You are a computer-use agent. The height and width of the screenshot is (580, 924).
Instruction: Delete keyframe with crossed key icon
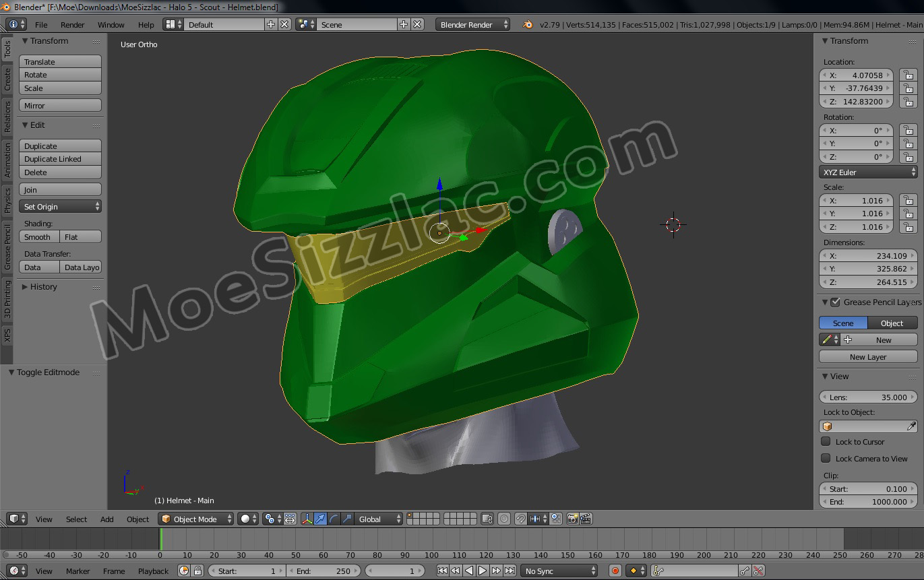[758, 571]
